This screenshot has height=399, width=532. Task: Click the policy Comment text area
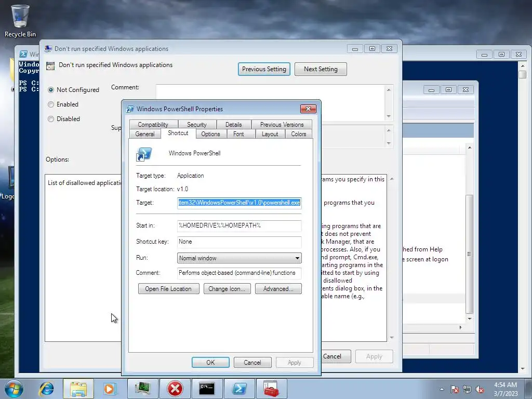point(270,92)
